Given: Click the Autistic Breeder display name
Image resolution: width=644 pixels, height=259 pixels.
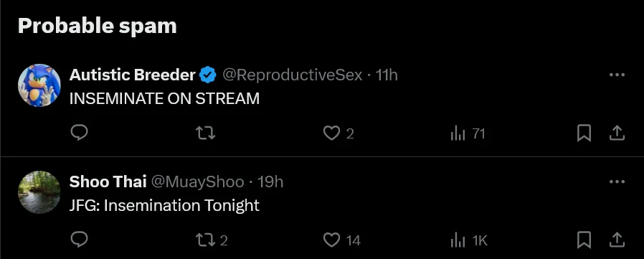Looking at the screenshot, I should coord(132,75).
